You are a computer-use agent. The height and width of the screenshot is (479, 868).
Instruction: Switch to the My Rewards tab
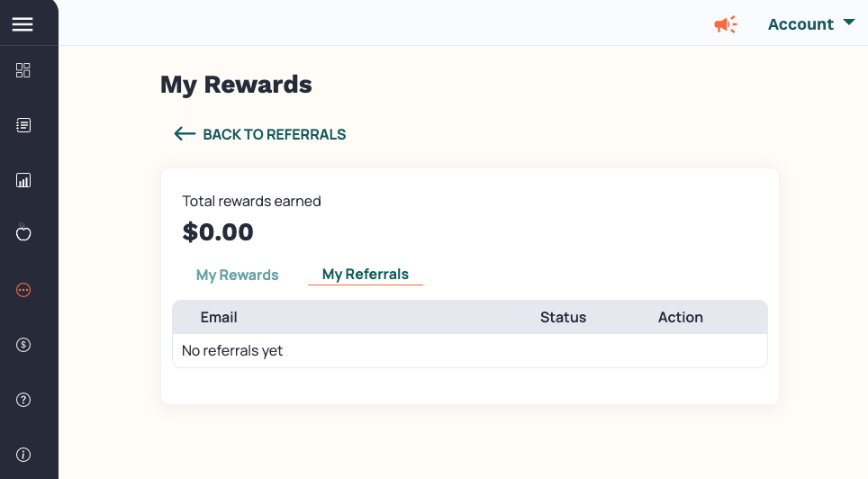coord(237,275)
